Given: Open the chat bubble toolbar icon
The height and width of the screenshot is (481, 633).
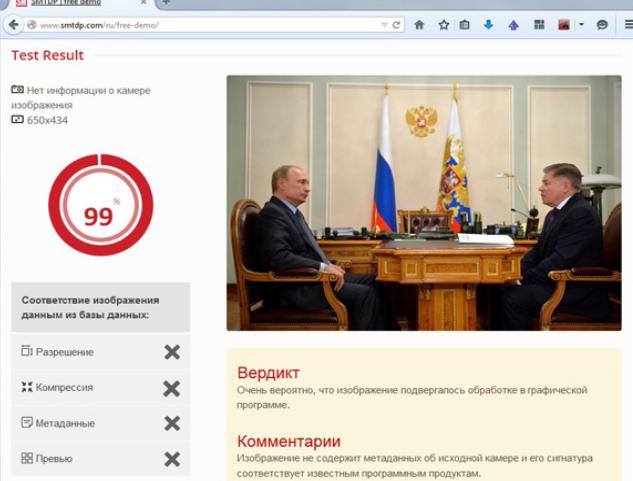Looking at the screenshot, I should click(602, 25).
